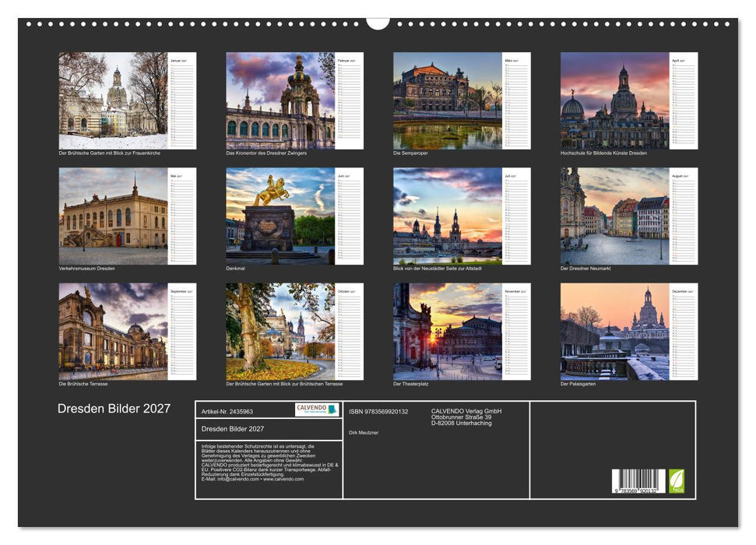This screenshot has width=756, height=545.
Task: Click the green eco leaf logo
Action: [676, 481]
